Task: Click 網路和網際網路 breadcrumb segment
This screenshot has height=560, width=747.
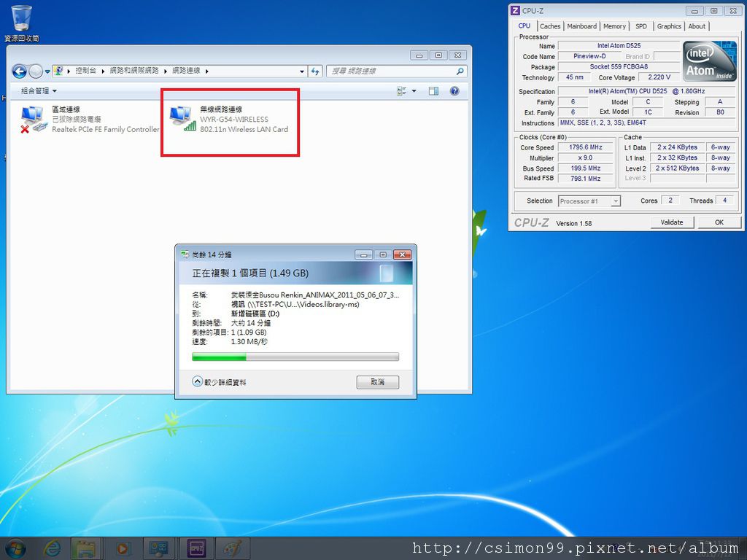Action: [134, 71]
